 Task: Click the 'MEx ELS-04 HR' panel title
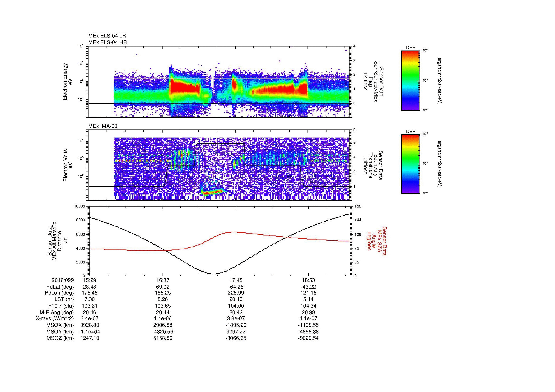(x=107, y=42)
